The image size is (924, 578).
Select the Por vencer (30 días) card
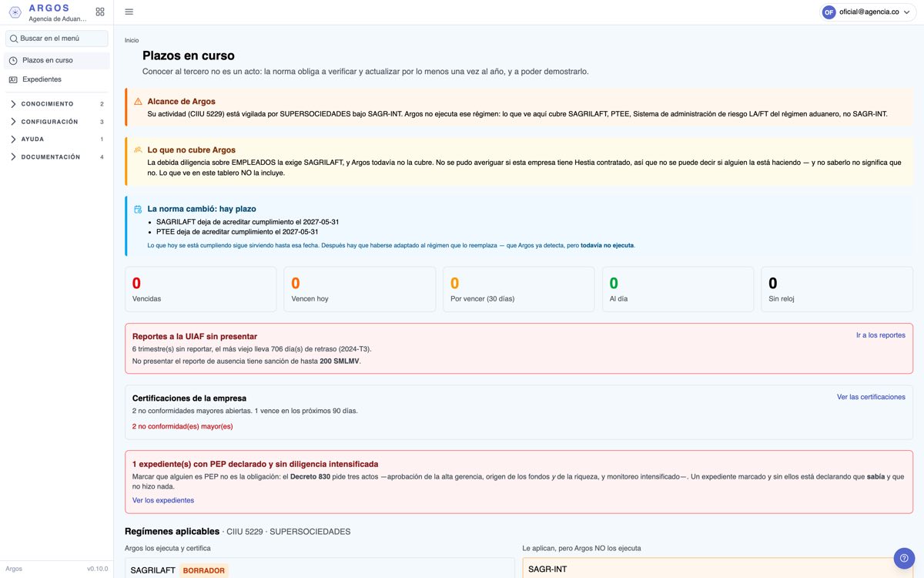pyautogui.click(x=519, y=289)
